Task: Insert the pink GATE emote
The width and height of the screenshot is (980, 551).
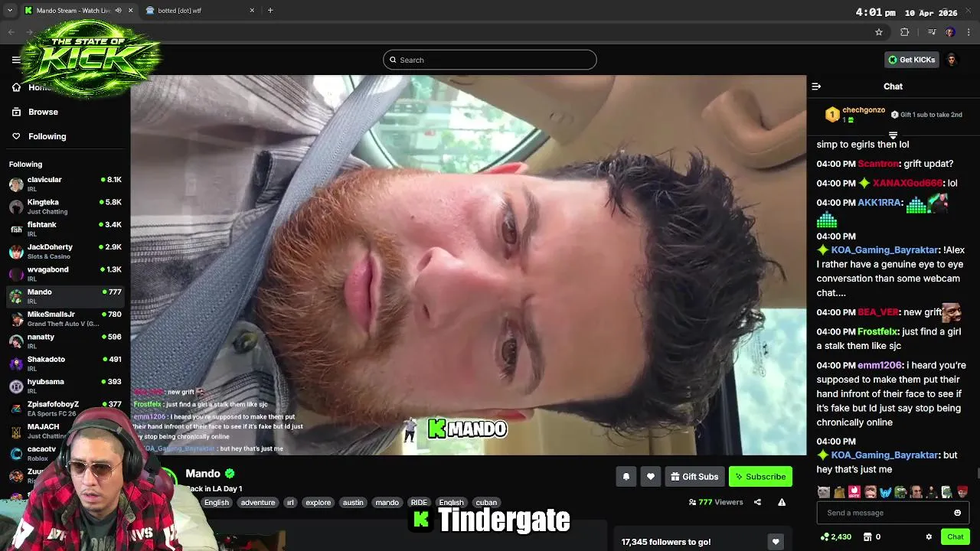Action: point(854,492)
